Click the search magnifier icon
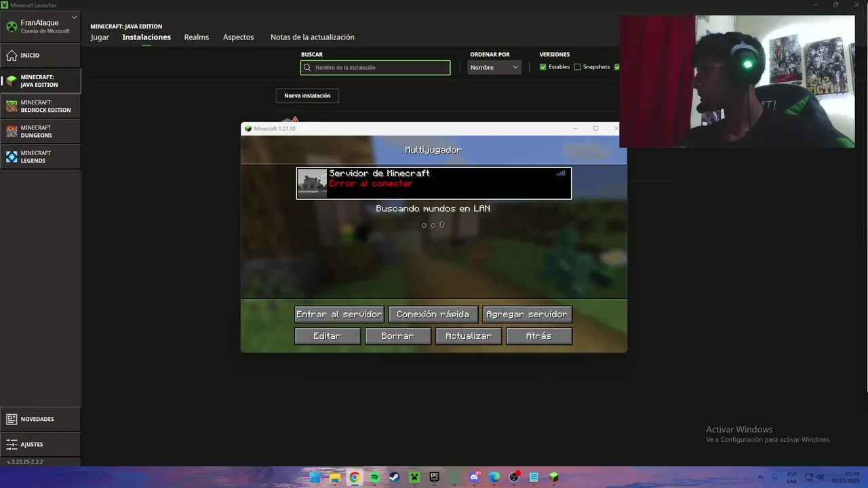Viewport: 868px width, 488px height. click(308, 68)
